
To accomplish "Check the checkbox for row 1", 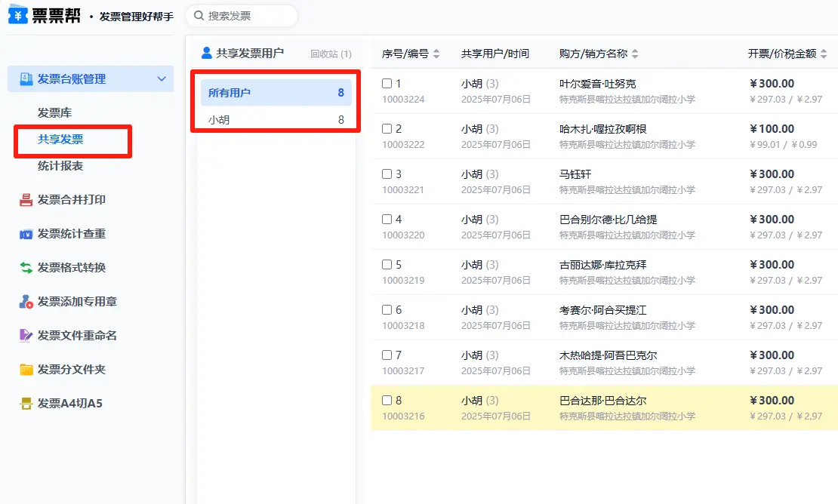I will pos(387,84).
